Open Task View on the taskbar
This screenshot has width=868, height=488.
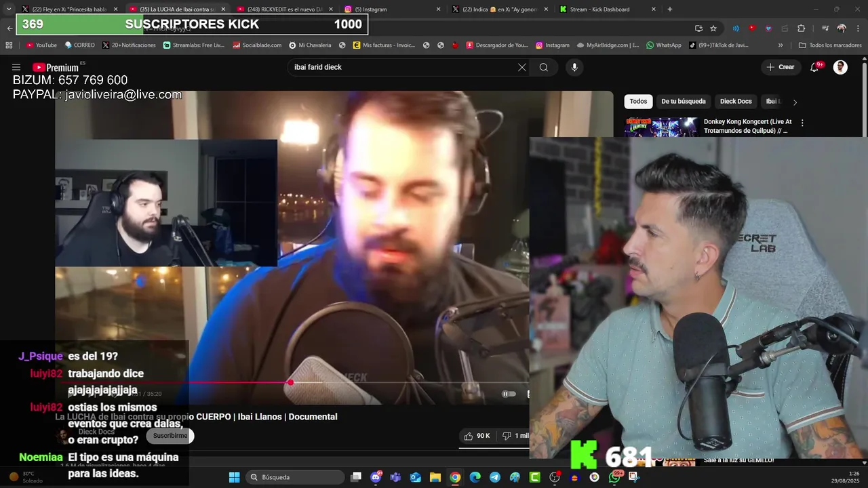click(356, 477)
